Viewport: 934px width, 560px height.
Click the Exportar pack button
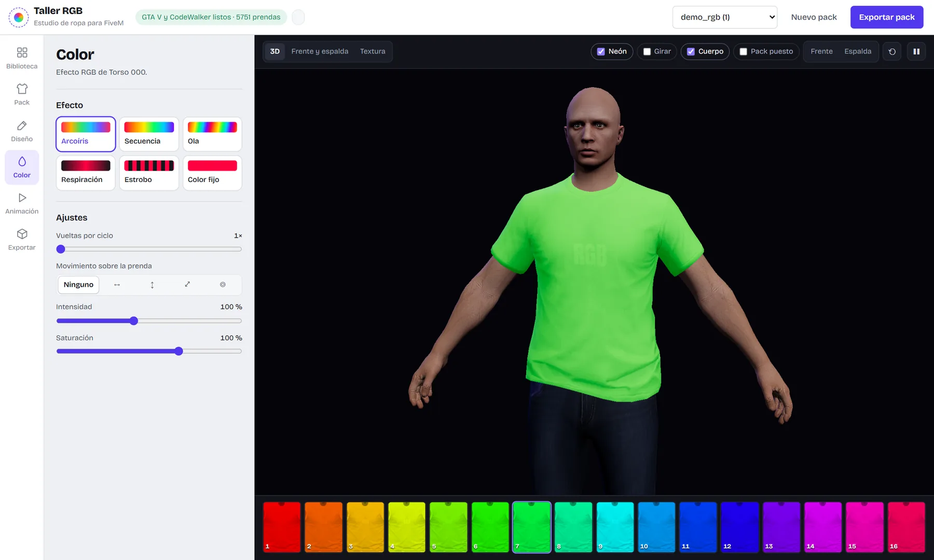[887, 17]
